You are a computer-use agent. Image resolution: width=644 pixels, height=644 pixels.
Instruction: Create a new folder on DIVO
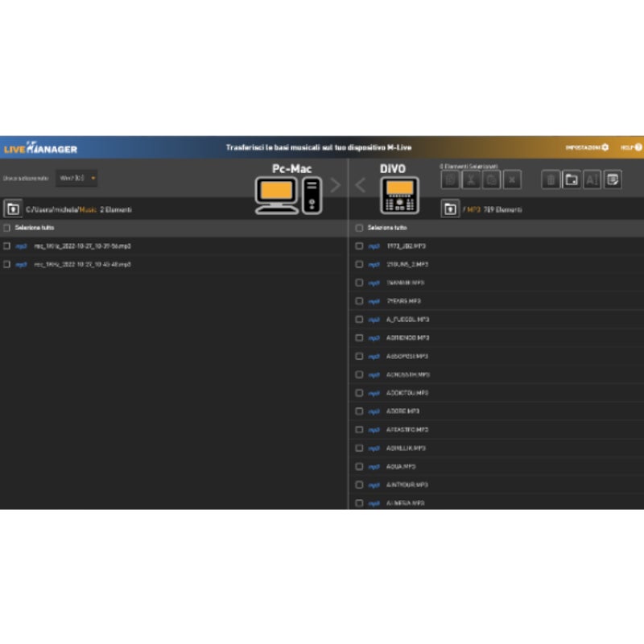(x=572, y=180)
